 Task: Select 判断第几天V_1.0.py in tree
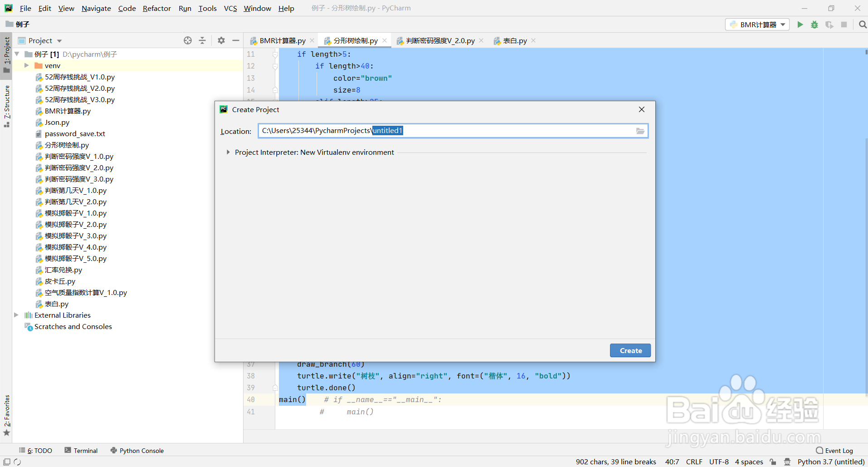click(75, 191)
